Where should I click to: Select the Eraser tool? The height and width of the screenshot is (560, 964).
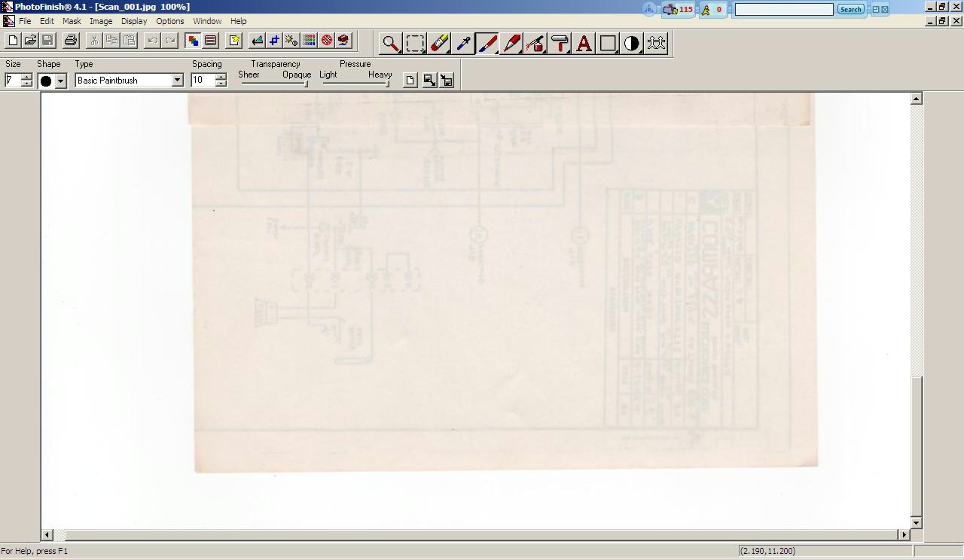tap(438, 44)
